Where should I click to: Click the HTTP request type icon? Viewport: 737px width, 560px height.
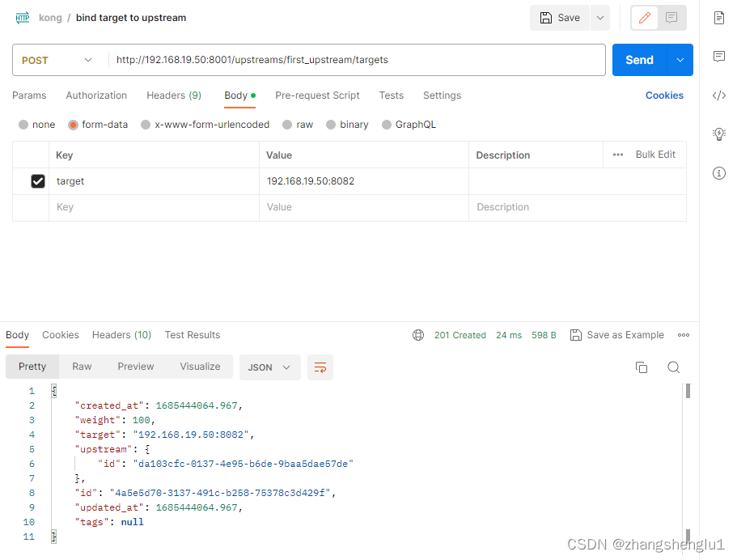[x=23, y=18]
